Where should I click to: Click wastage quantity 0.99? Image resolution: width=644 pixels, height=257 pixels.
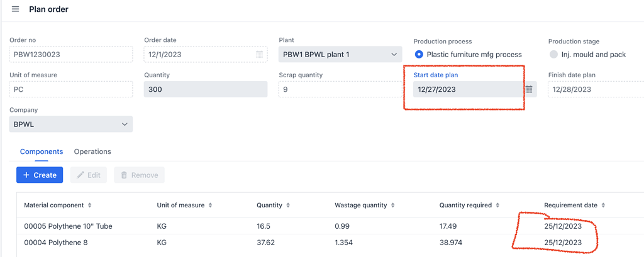341,226
